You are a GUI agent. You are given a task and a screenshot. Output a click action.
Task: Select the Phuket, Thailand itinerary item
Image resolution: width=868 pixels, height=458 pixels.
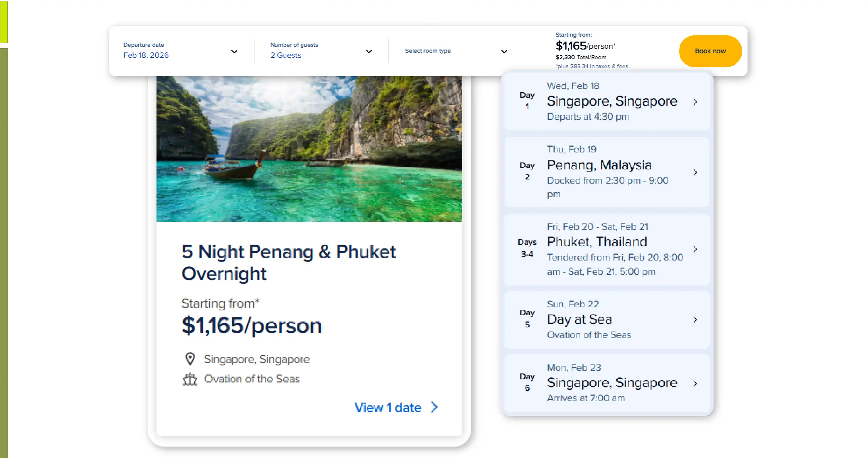click(x=597, y=242)
